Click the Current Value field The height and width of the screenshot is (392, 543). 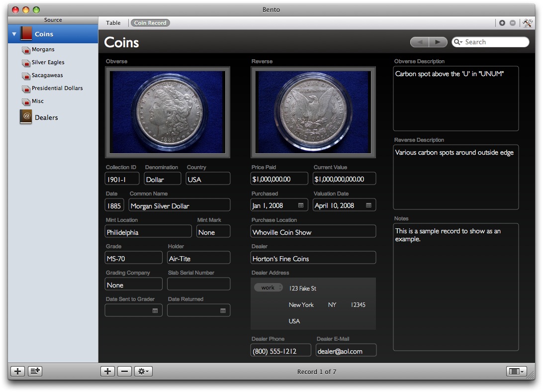coord(344,179)
